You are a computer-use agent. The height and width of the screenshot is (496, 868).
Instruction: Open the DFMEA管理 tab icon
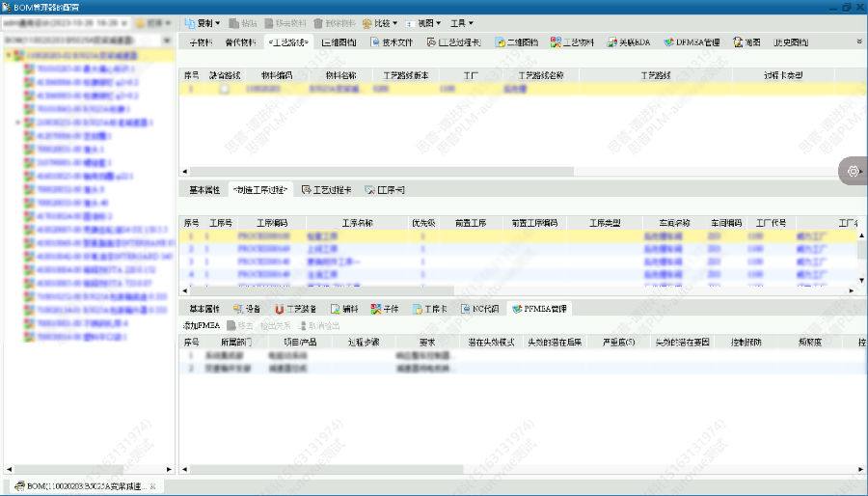(668, 42)
